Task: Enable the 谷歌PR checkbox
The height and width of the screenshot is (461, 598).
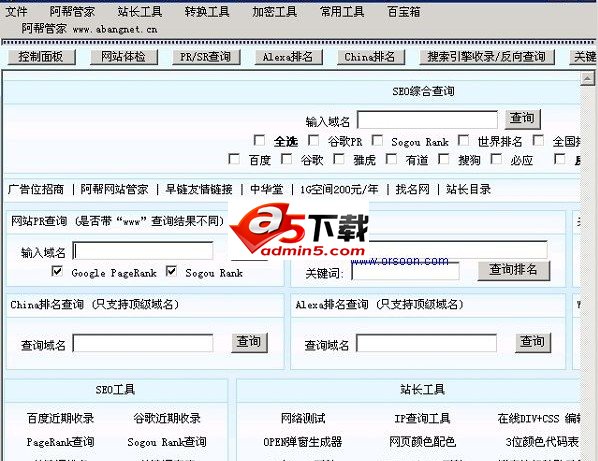Action: (x=314, y=141)
